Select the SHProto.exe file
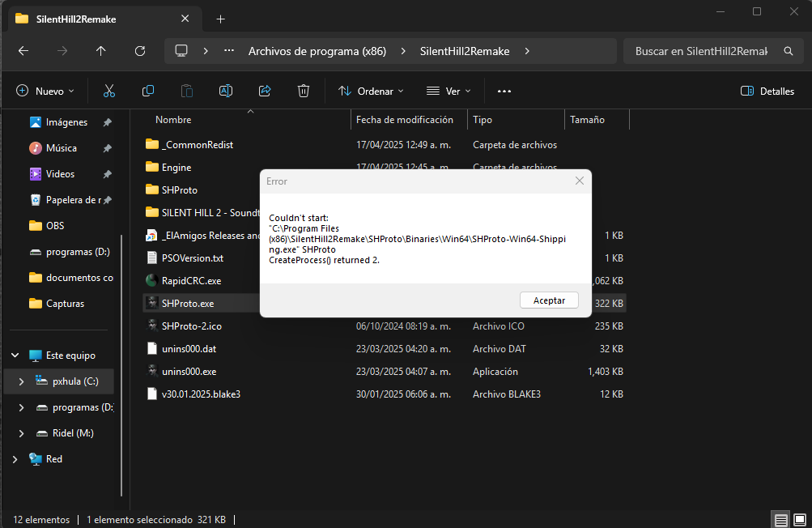Screen dimensions: 812x528 tap(188, 304)
